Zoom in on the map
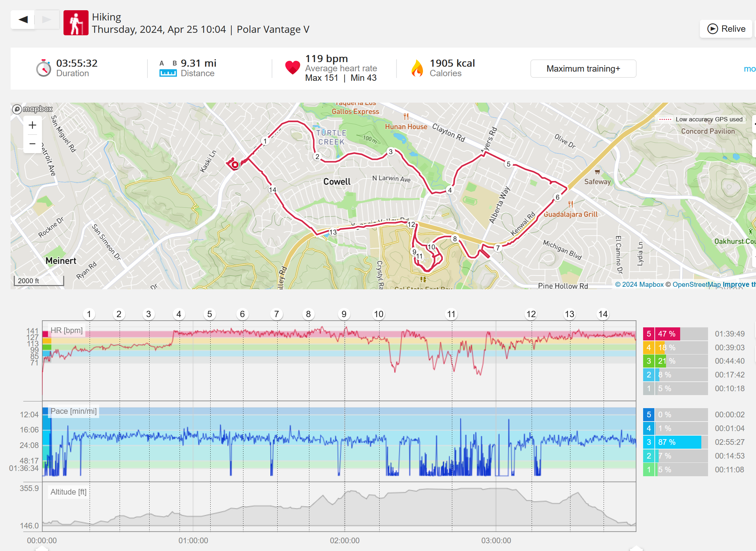This screenshot has width=756, height=551. (32, 125)
